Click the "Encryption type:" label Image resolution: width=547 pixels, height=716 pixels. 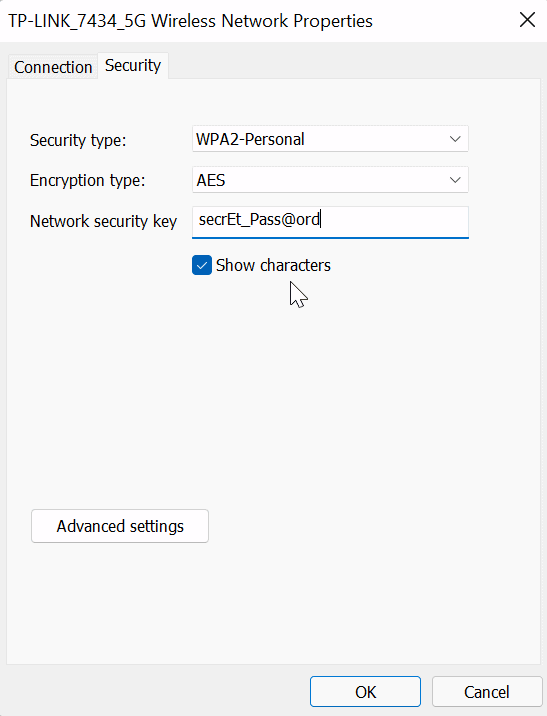(88, 181)
